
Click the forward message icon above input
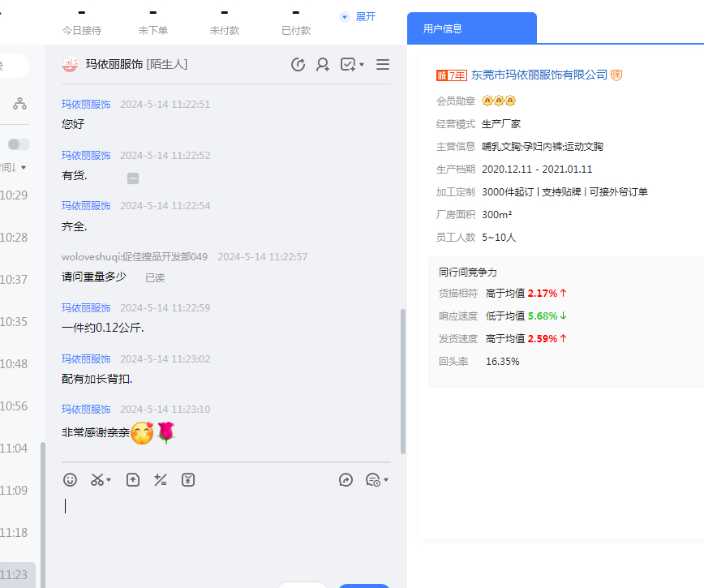346,480
